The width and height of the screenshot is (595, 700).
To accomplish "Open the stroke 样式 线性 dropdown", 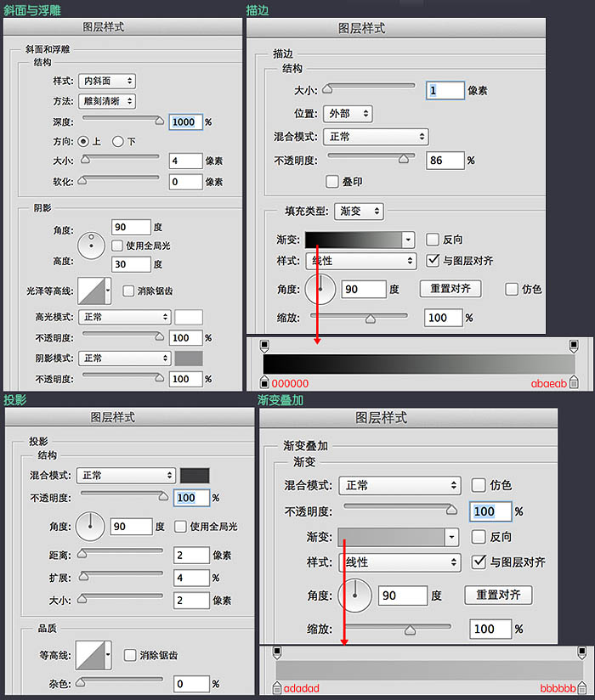I will 361,261.
